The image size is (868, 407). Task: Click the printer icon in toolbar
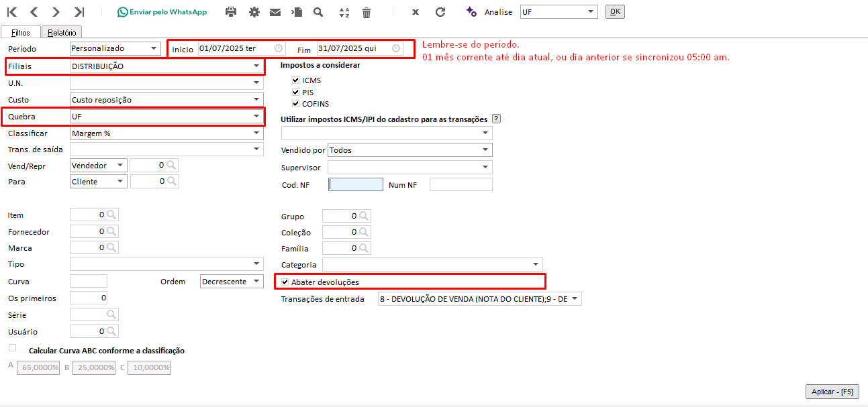pos(231,12)
